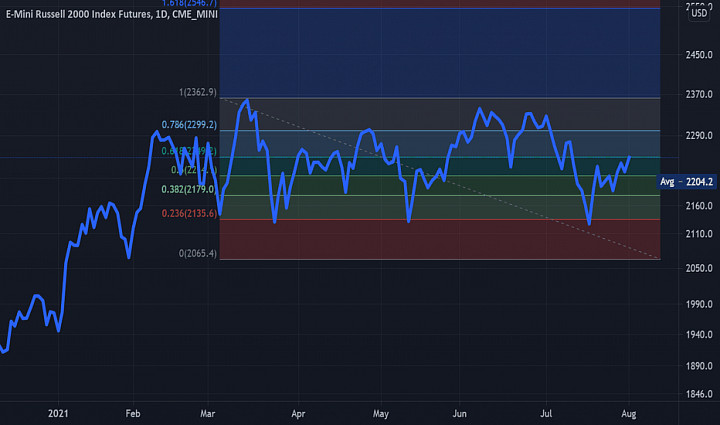This screenshot has height=425, width=720.
Task: Click the May date axis label
Action: pos(381,414)
